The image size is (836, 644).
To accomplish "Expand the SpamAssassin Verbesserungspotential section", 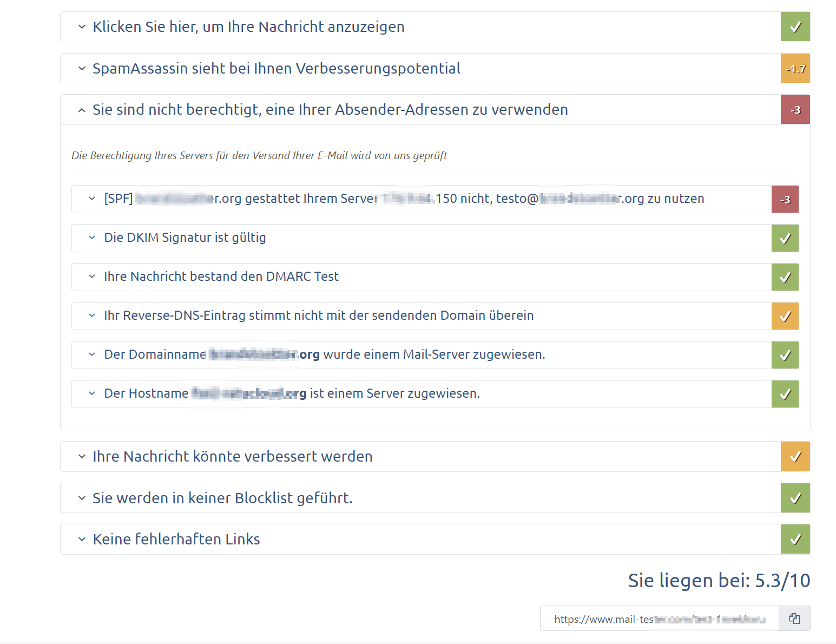I will click(x=276, y=69).
